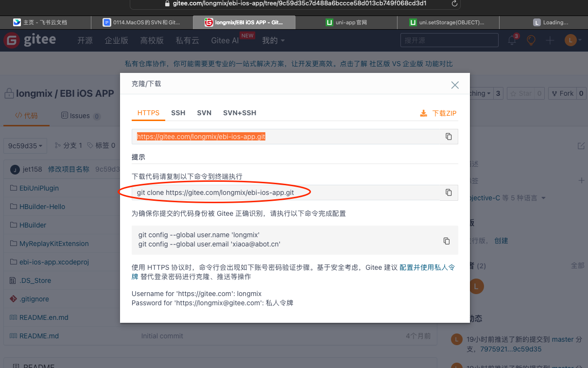The height and width of the screenshot is (368, 588).
Task: Switch to the 主页 - 飞书云文档 browser tab
Action: [x=45, y=22]
